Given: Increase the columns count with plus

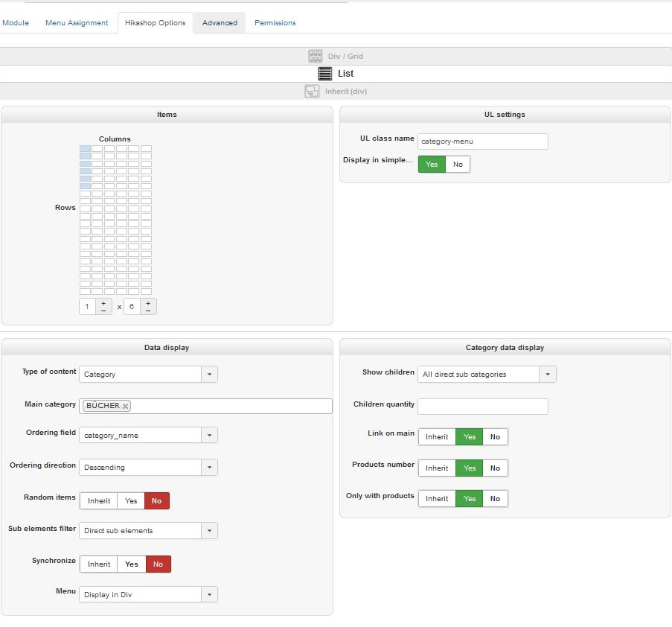Looking at the screenshot, I should click(x=103, y=303).
